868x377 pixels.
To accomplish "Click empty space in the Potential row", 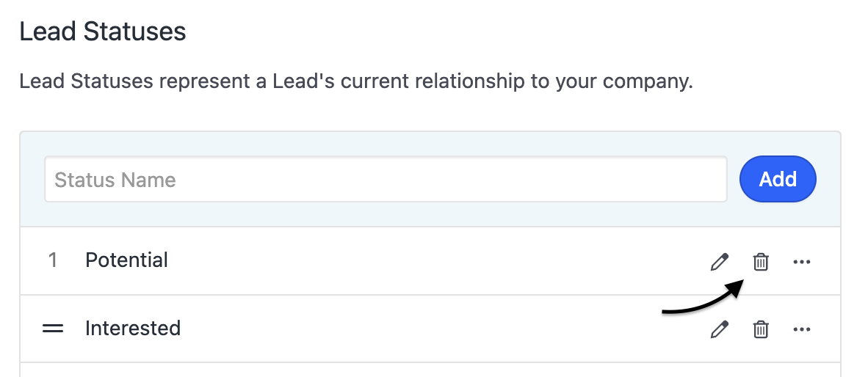I will [x=441, y=261].
